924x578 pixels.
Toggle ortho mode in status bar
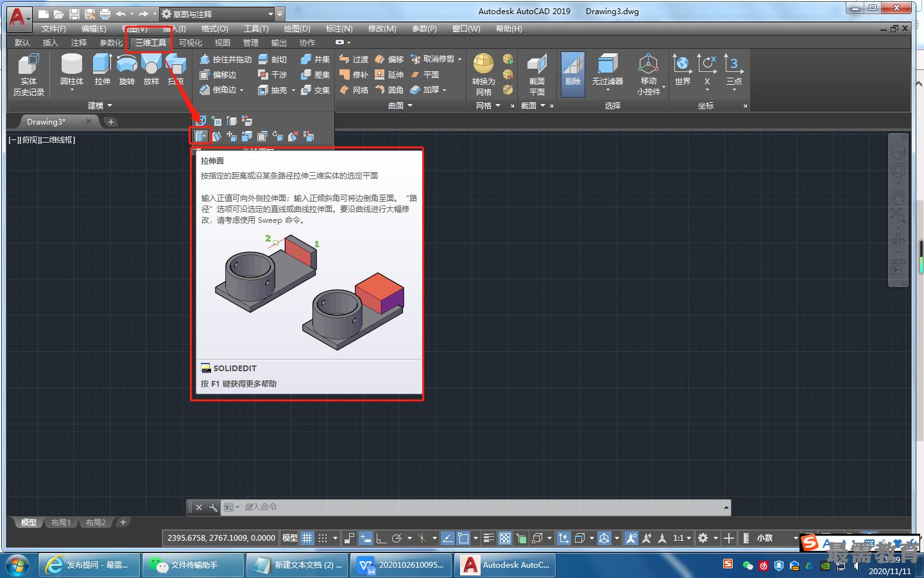381,538
